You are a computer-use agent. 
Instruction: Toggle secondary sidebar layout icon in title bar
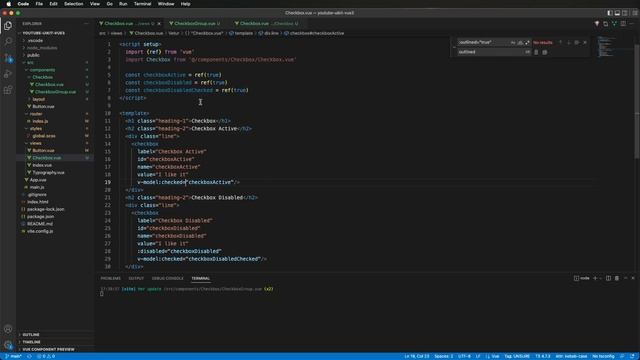625,13
